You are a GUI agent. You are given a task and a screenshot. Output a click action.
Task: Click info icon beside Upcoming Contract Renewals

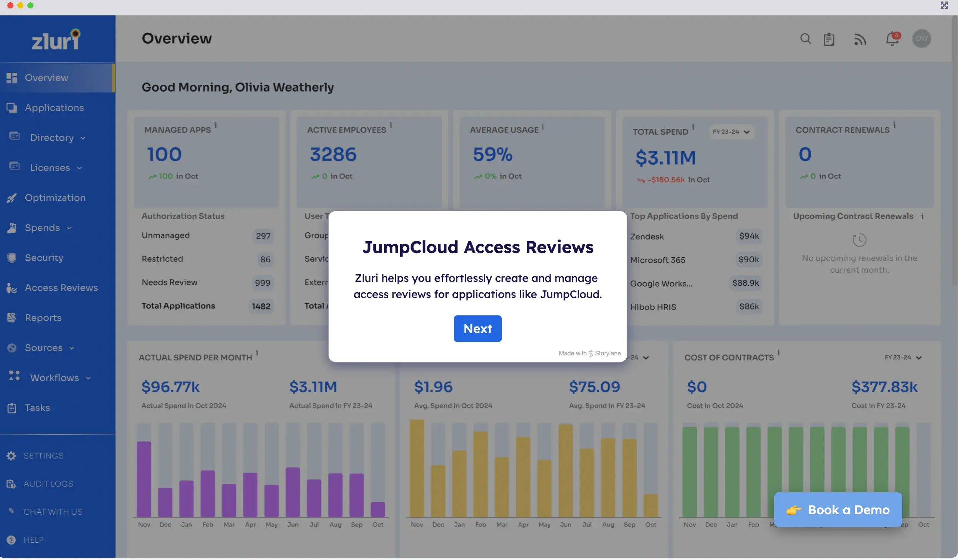click(922, 217)
